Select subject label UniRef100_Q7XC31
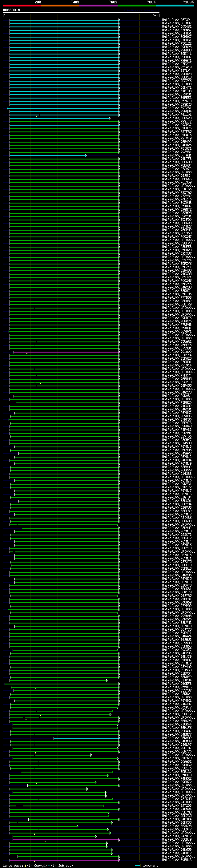The width and height of the screenshot is (197, 868). click(x=177, y=94)
